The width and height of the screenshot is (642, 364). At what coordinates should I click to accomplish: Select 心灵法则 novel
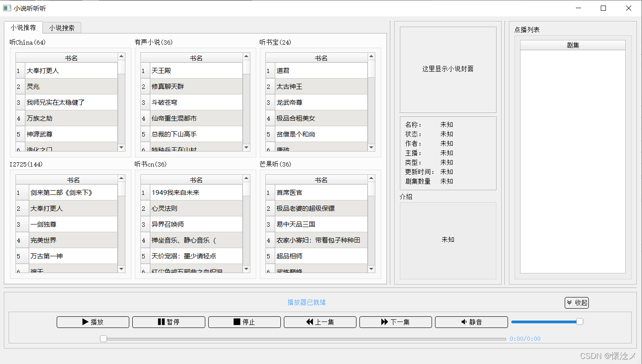[x=196, y=208]
